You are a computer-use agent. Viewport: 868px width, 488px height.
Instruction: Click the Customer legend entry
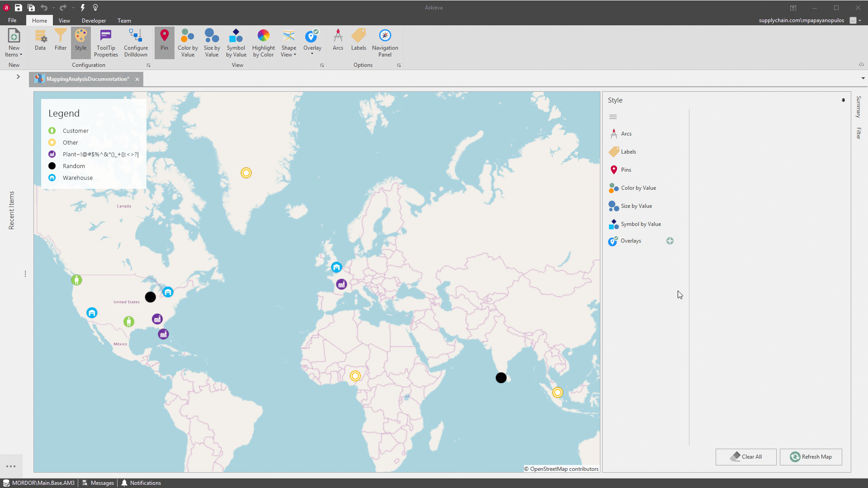click(x=68, y=131)
